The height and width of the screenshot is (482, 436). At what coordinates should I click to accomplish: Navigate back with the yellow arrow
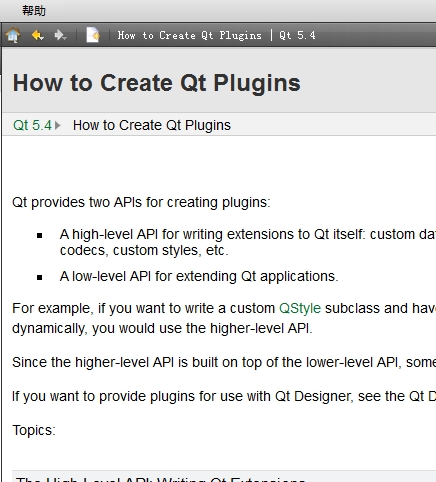pos(37,35)
